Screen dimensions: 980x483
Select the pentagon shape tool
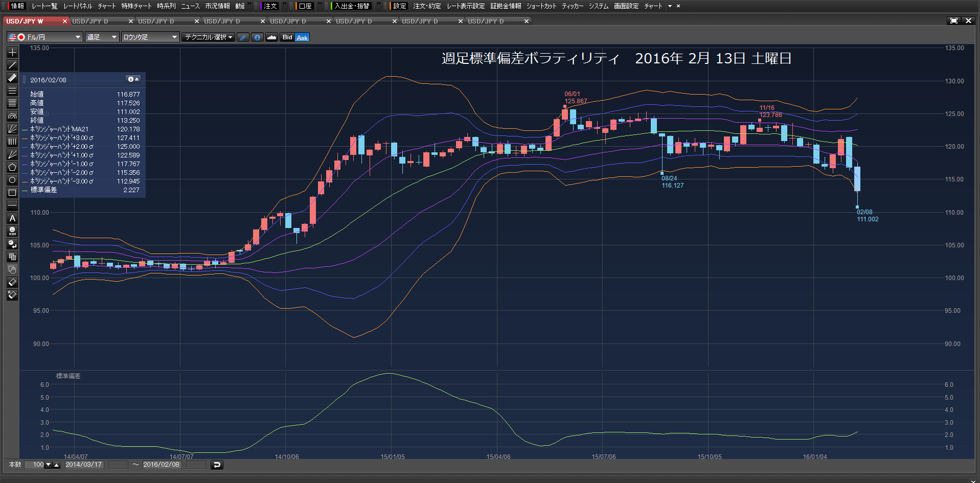[x=12, y=167]
